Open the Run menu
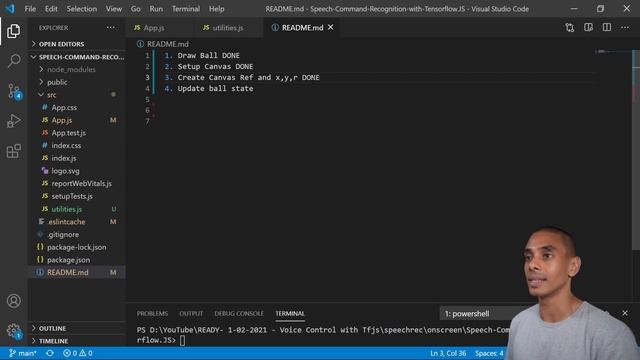 [156, 9]
